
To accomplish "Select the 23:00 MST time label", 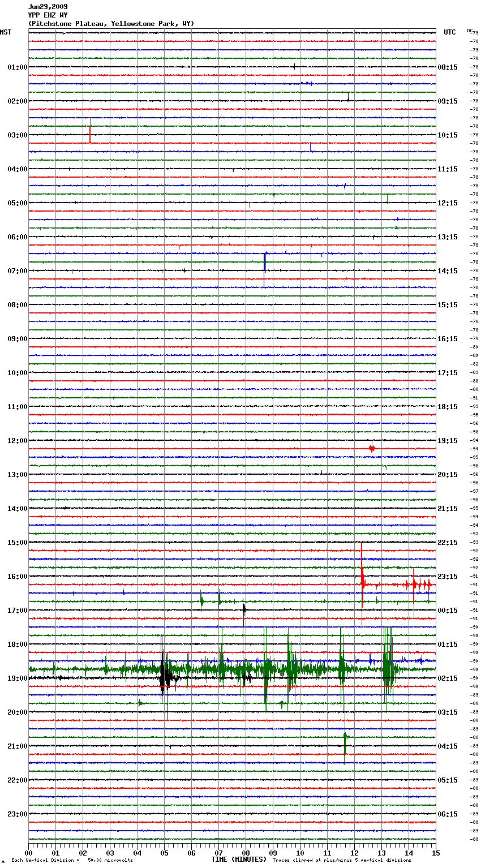I will [18, 814].
